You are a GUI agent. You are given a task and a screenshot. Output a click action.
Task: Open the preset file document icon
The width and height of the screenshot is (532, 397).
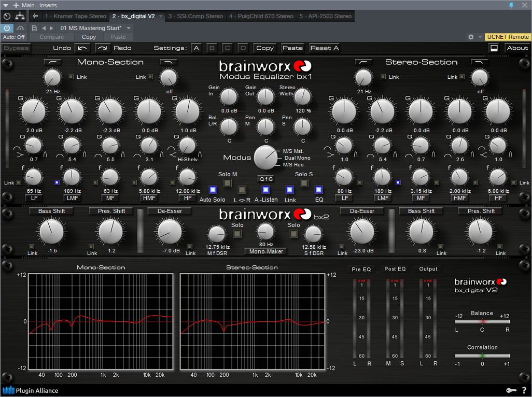(34, 28)
